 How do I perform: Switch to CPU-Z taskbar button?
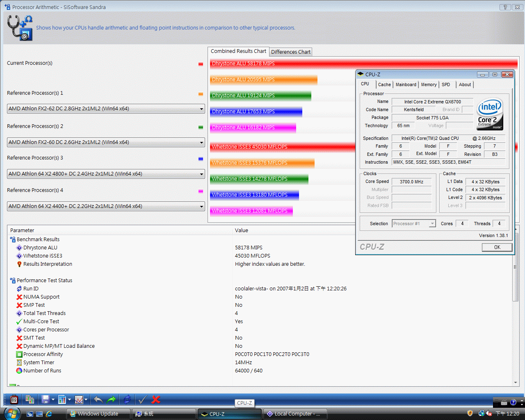[x=230, y=414]
